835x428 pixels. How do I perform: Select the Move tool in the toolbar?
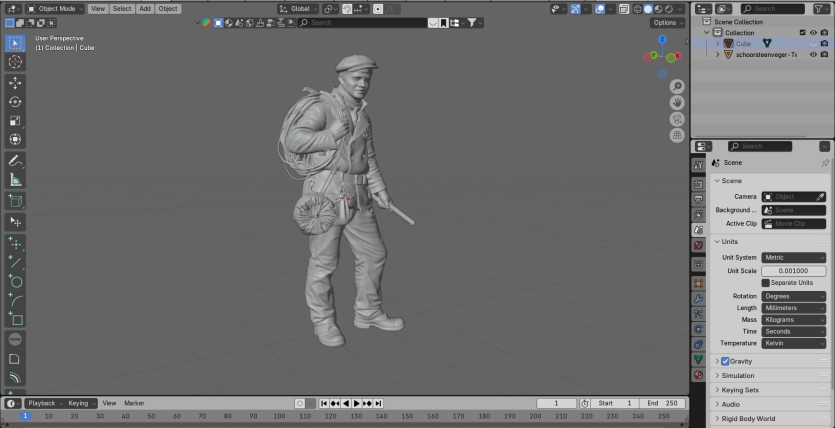click(x=15, y=82)
